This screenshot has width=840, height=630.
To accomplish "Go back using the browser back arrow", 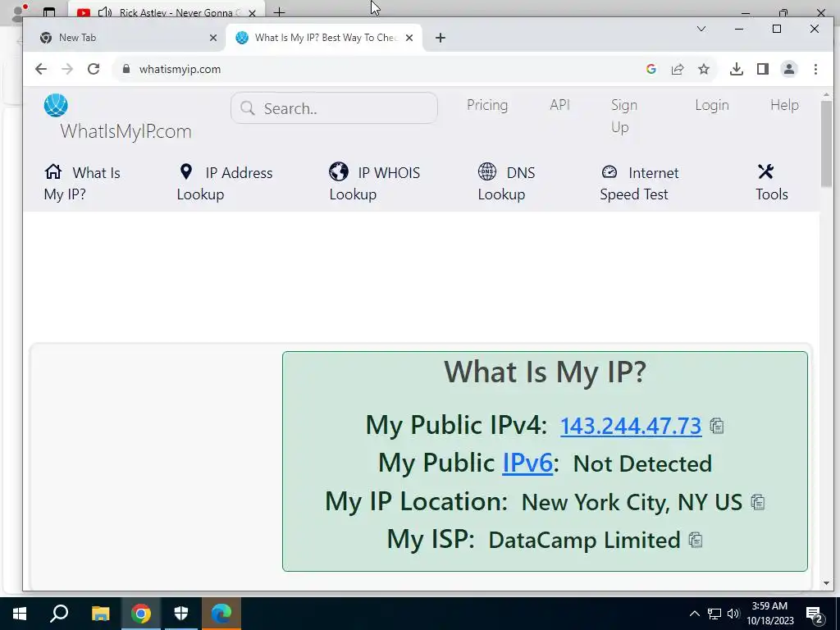I will (x=41, y=69).
